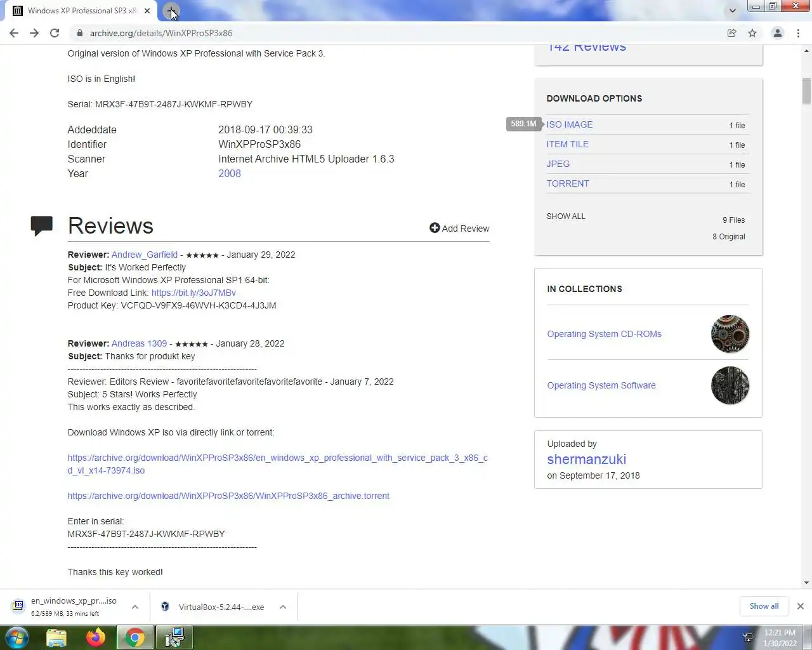Click the page vertical scrollbar thumb

[x=806, y=91]
